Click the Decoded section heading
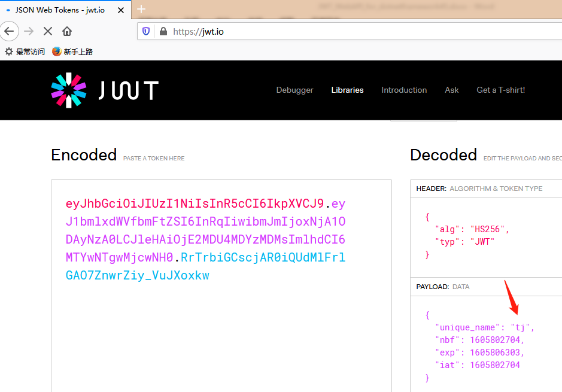This screenshot has height=392, width=562. click(443, 155)
